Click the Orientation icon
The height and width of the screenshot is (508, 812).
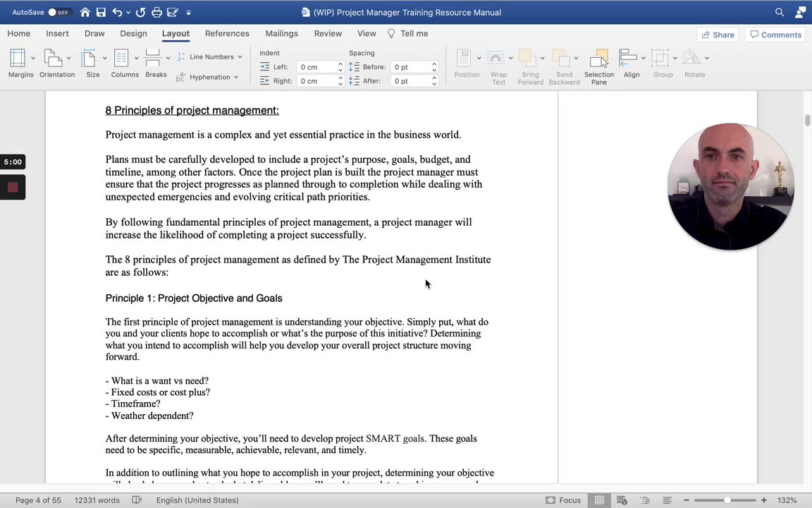(x=53, y=58)
